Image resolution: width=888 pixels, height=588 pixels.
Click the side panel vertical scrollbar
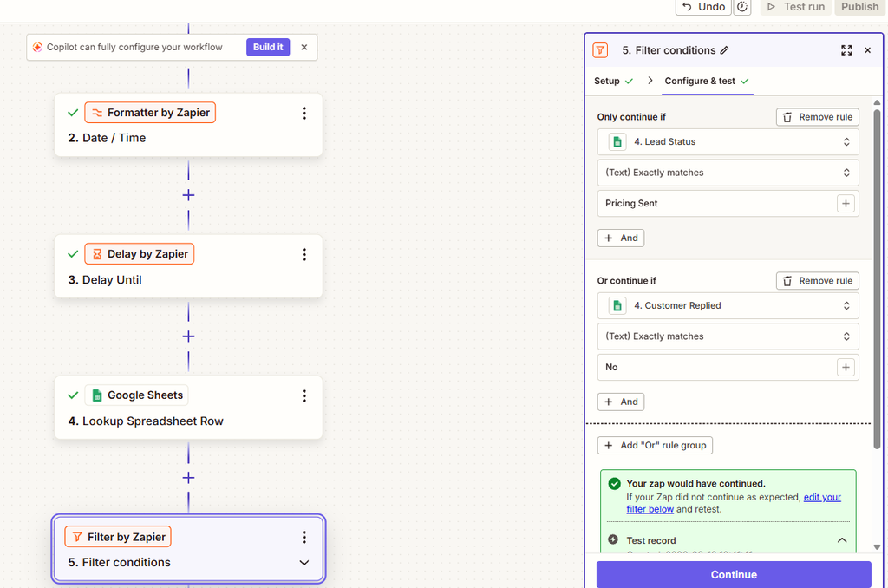click(877, 278)
